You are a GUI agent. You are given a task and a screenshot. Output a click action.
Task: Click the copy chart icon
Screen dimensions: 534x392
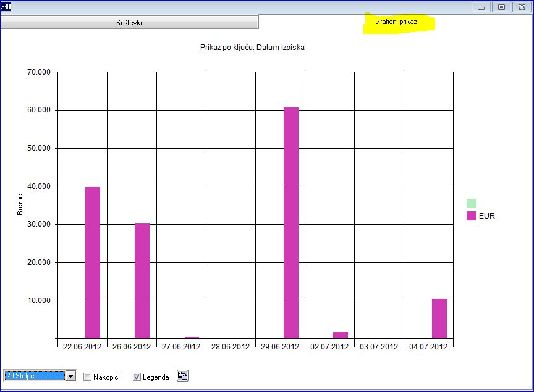(182, 376)
